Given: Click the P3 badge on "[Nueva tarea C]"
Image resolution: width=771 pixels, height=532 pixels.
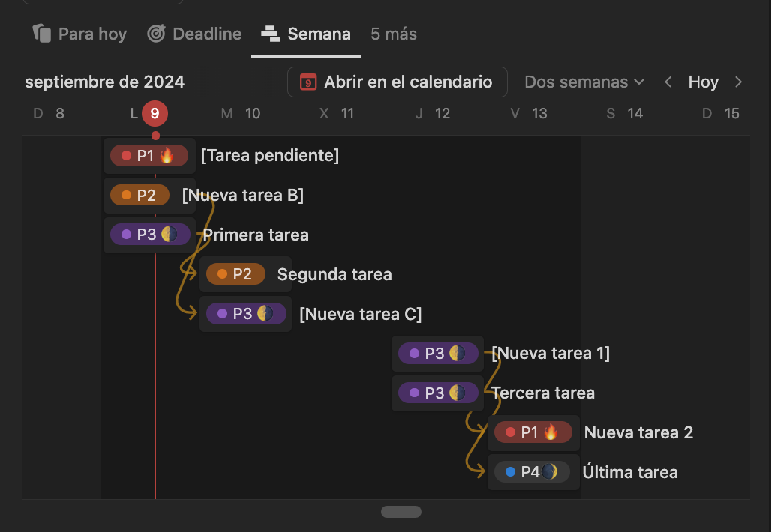Looking at the screenshot, I should coord(245,313).
